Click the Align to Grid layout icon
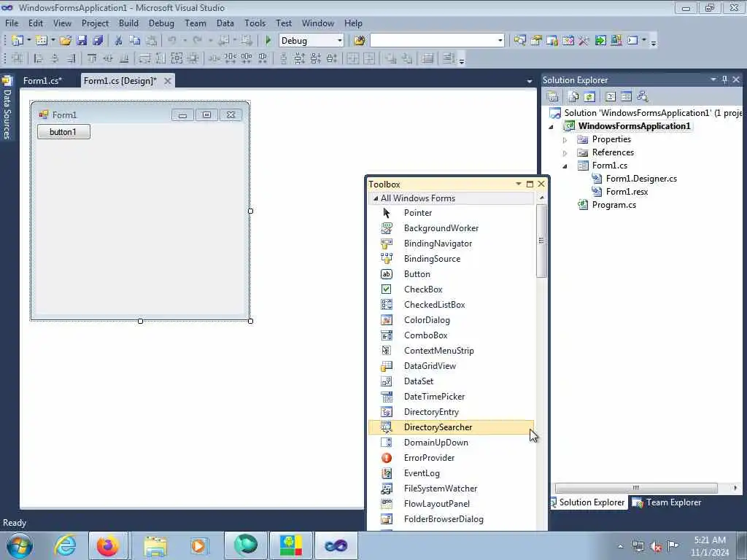Screen dimensions: 747x560 pyautogui.click(x=18, y=58)
